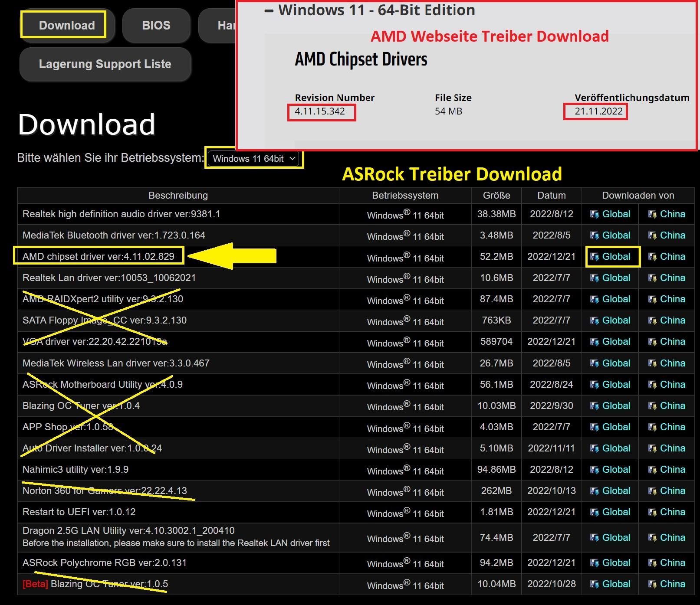Screen dimensions: 700x605
Task: Click the date cell '2022/11/11'
Action: [552, 448]
